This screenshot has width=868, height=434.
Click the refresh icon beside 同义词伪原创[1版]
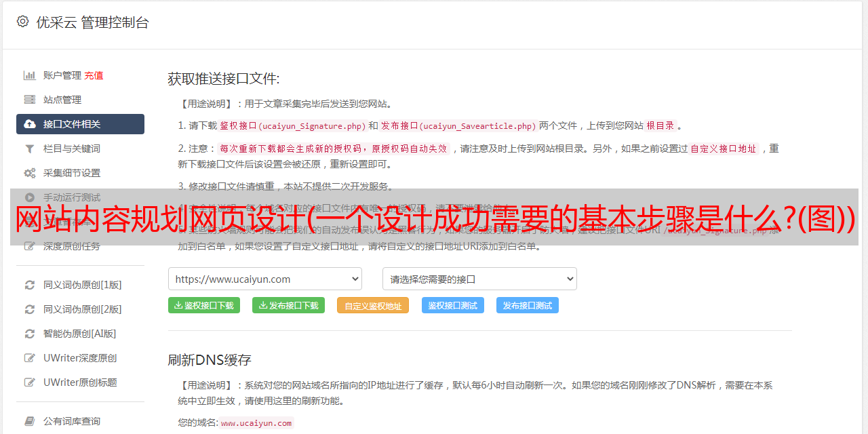tap(30, 285)
